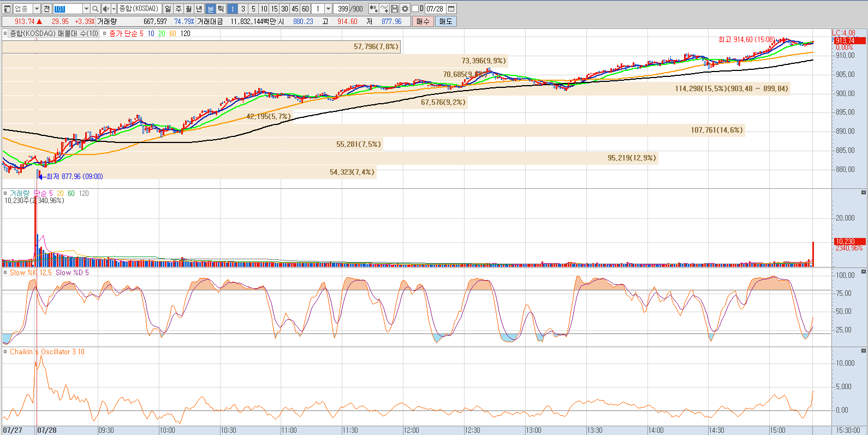
Task: Click the 73,396(9.9%) volume profile bar
Action: (255, 61)
